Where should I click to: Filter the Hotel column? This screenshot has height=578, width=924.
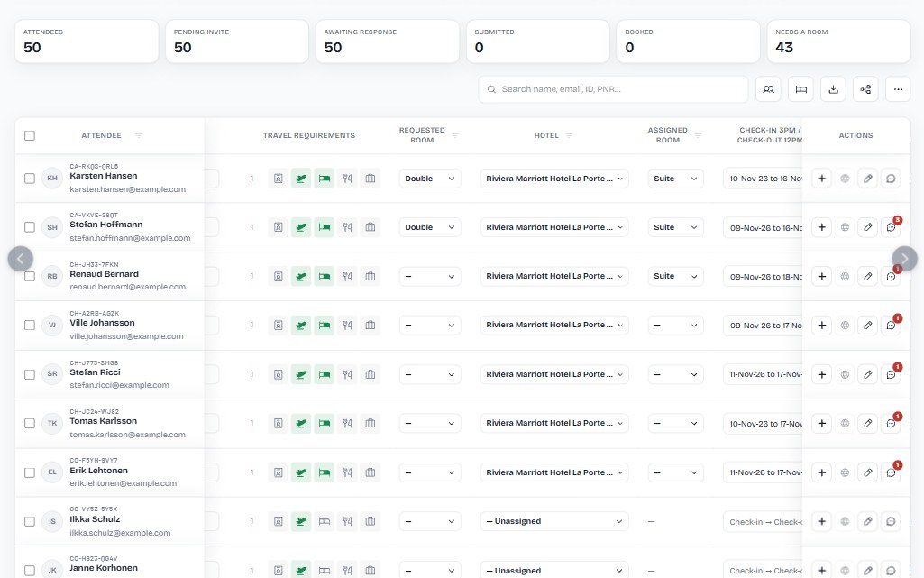coord(569,135)
